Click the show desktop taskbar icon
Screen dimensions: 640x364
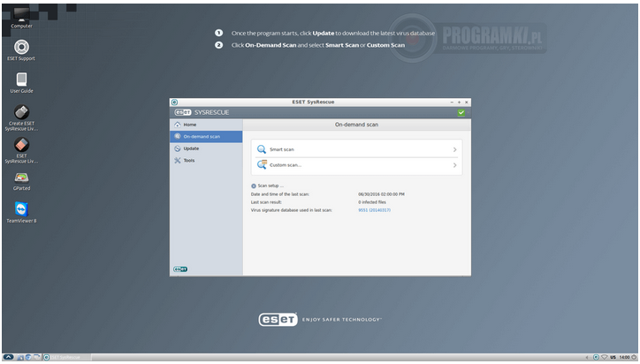coord(37,358)
